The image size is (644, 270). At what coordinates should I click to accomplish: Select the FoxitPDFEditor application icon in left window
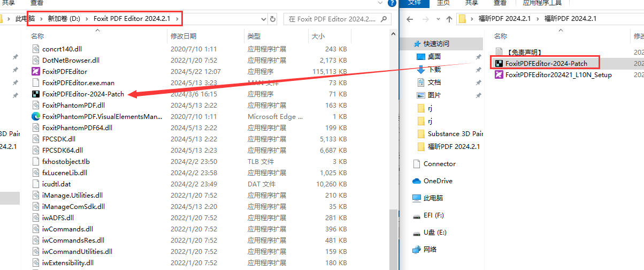pyautogui.click(x=36, y=71)
